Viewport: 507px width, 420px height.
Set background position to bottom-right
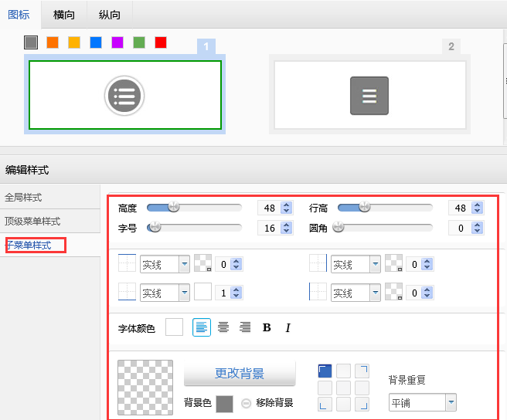[x=362, y=404]
